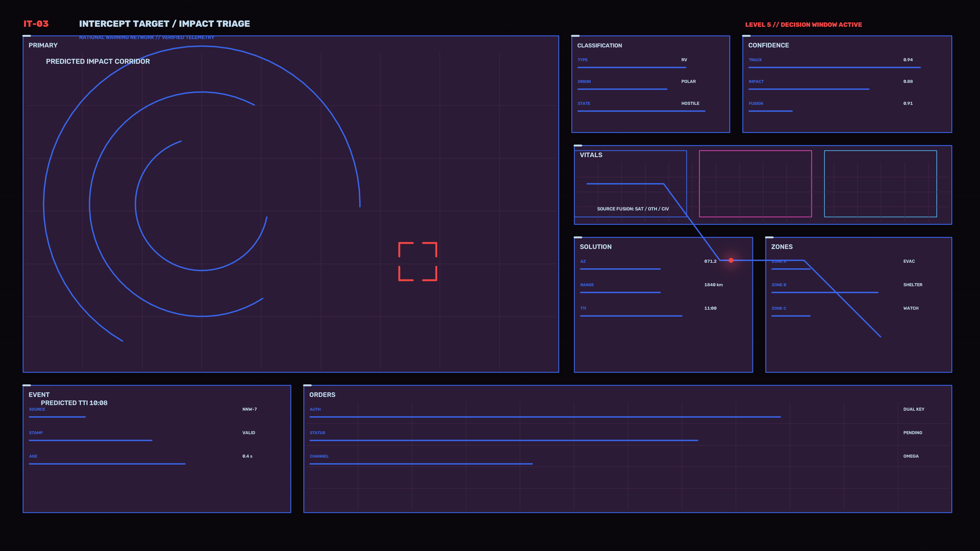Click the ZONE B status SHELTER

pyautogui.click(x=913, y=285)
